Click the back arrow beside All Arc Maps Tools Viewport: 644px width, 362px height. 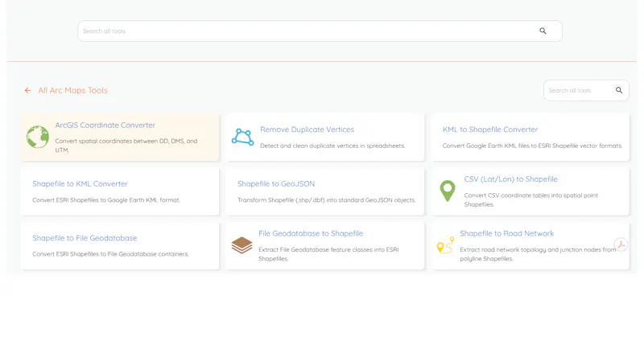click(27, 90)
